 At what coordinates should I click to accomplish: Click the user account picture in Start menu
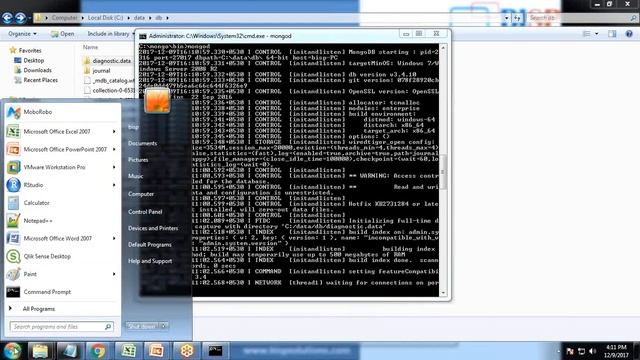pyautogui.click(x=157, y=100)
